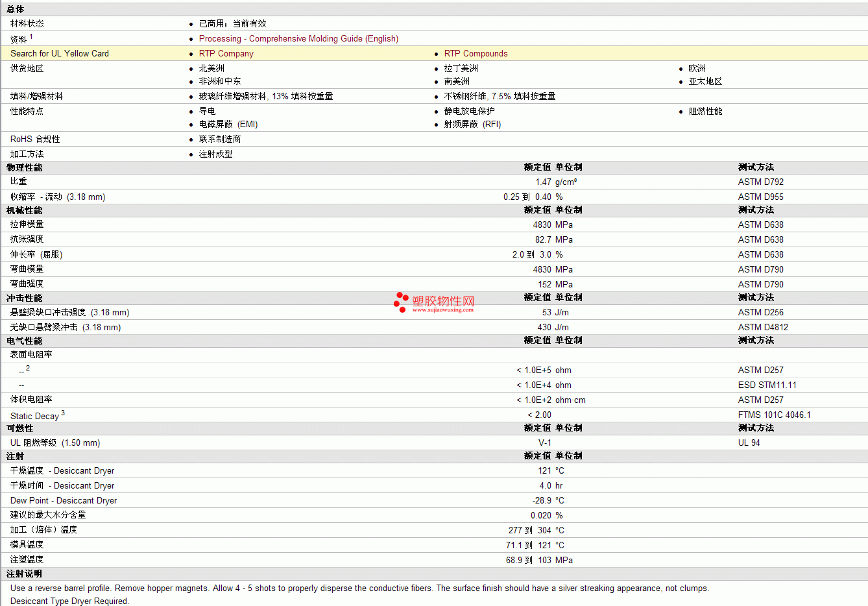Click the 'ASTM D4812' test method

click(764, 328)
